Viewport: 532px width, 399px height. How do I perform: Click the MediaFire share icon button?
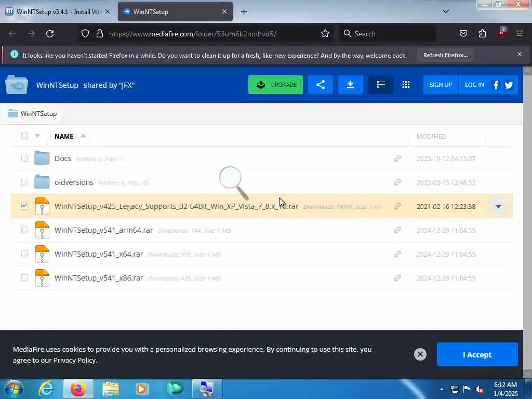320,85
